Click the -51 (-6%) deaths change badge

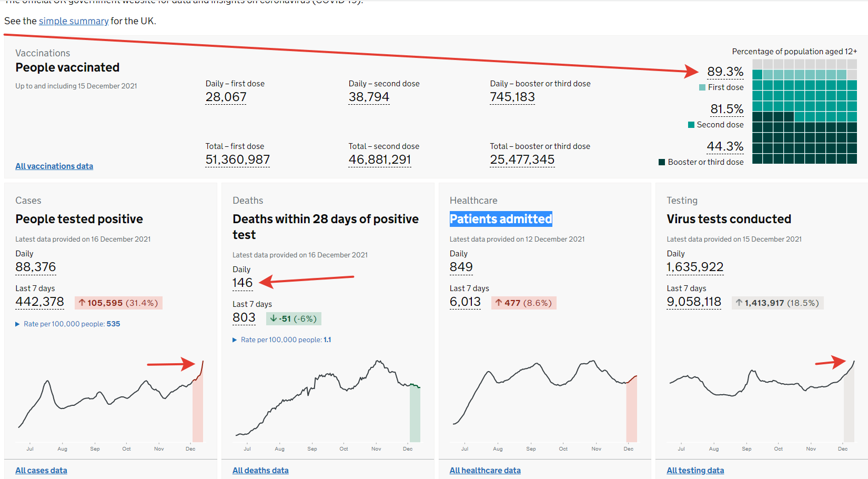click(x=294, y=318)
